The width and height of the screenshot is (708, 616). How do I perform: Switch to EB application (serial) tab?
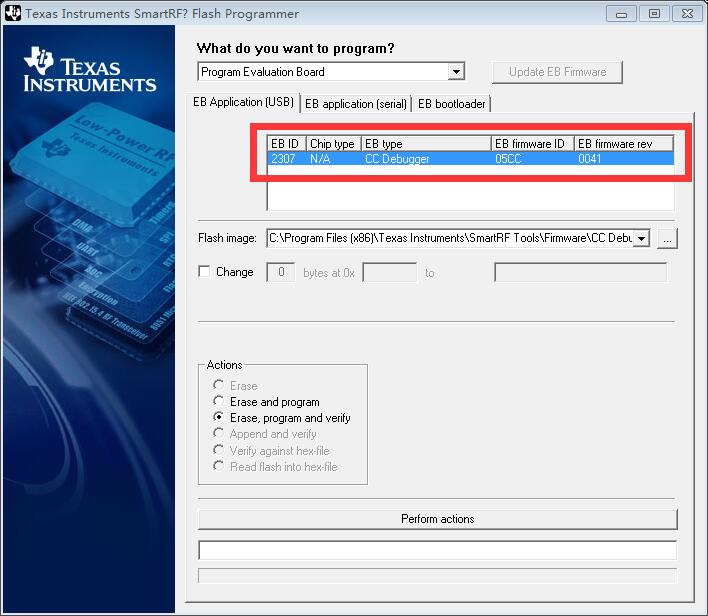tap(356, 104)
